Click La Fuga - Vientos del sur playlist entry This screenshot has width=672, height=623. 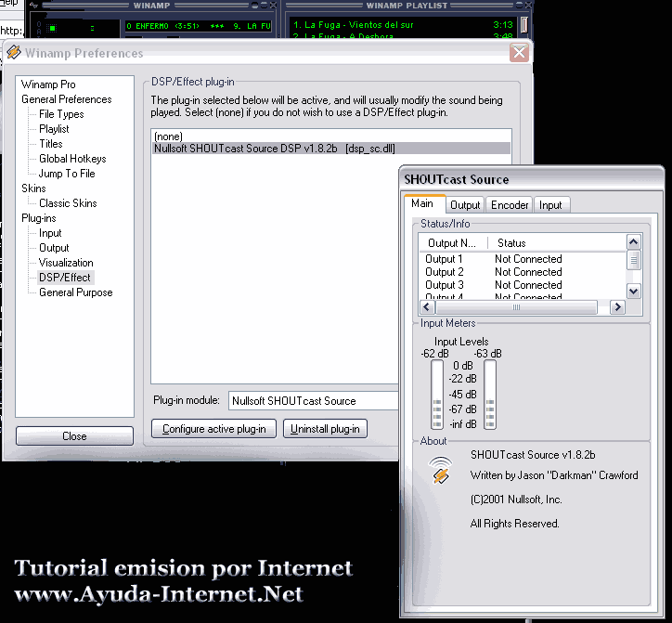point(403,25)
